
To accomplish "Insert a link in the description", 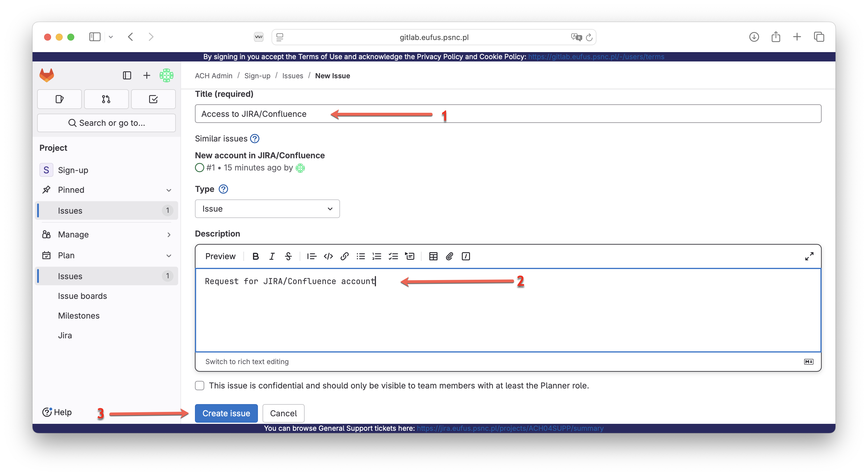I will click(344, 257).
